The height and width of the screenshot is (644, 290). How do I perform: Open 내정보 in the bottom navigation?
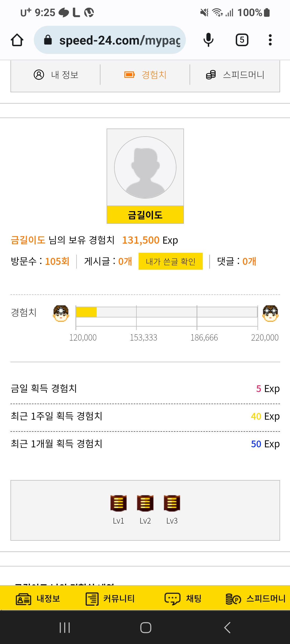[38, 599]
